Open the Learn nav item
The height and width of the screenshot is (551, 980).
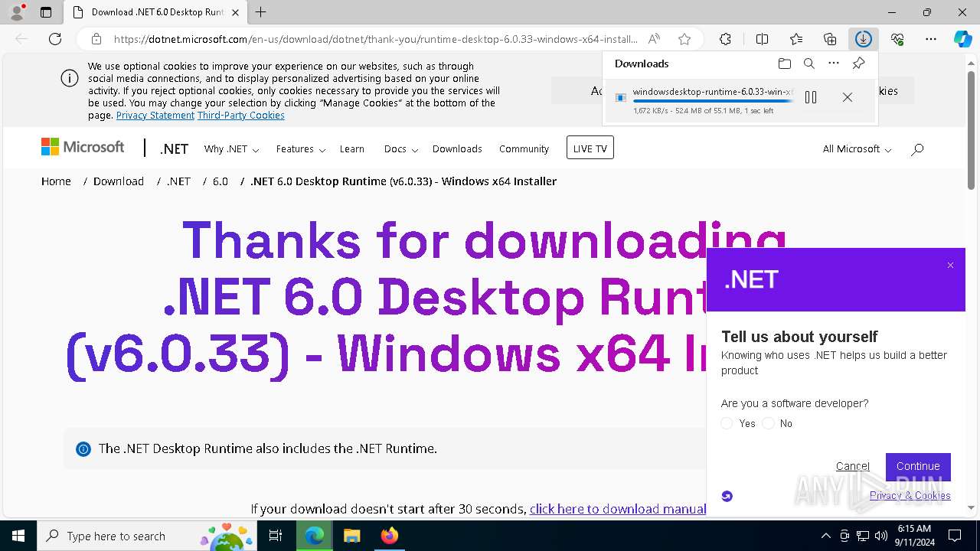pyautogui.click(x=352, y=149)
